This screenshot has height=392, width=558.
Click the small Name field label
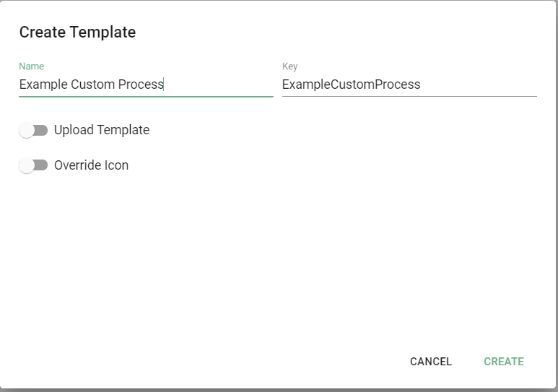tap(31, 66)
